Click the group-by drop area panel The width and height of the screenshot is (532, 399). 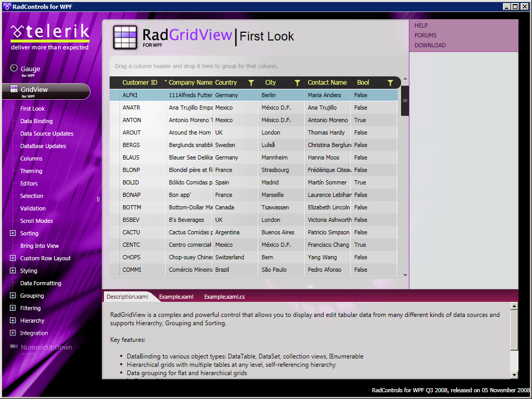(256, 66)
